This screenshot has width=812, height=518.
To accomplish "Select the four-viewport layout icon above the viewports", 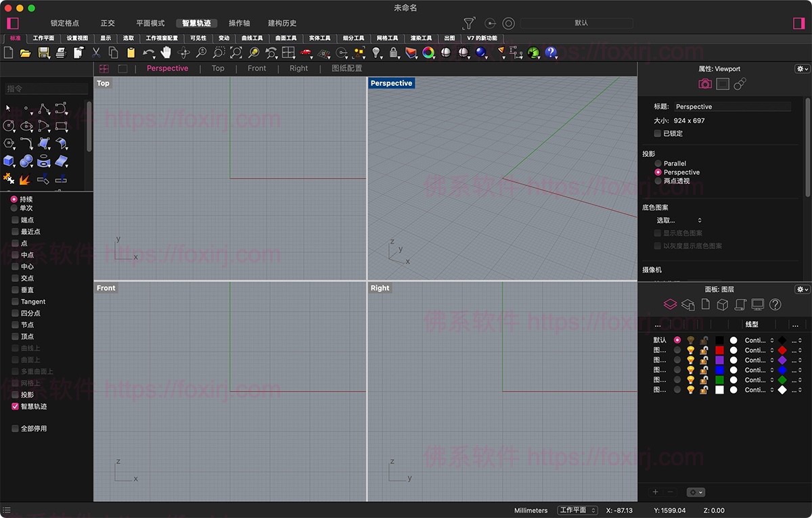I will 104,69.
